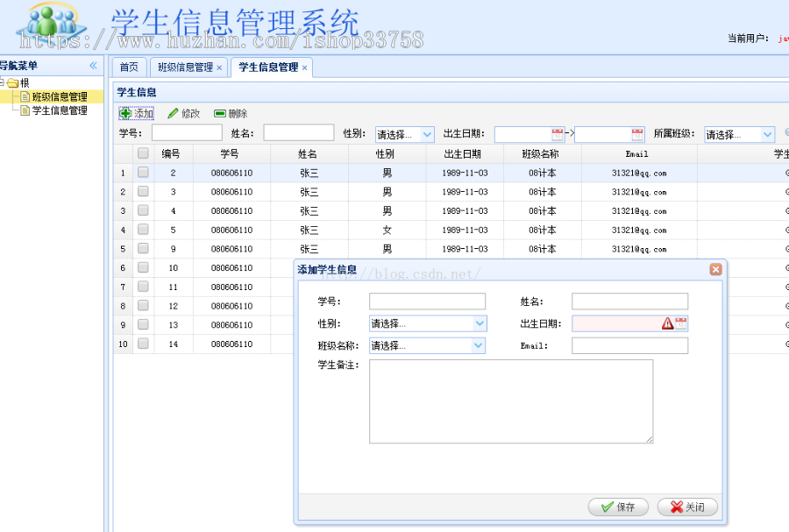This screenshot has height=532, width=789.
Task: Open the calendar for the first 出生日期 search field
Action: 558,134
